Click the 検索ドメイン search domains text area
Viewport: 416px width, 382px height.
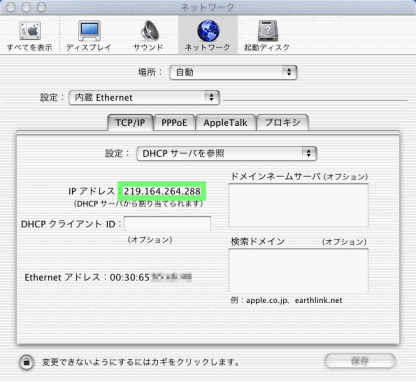point(299,270)
